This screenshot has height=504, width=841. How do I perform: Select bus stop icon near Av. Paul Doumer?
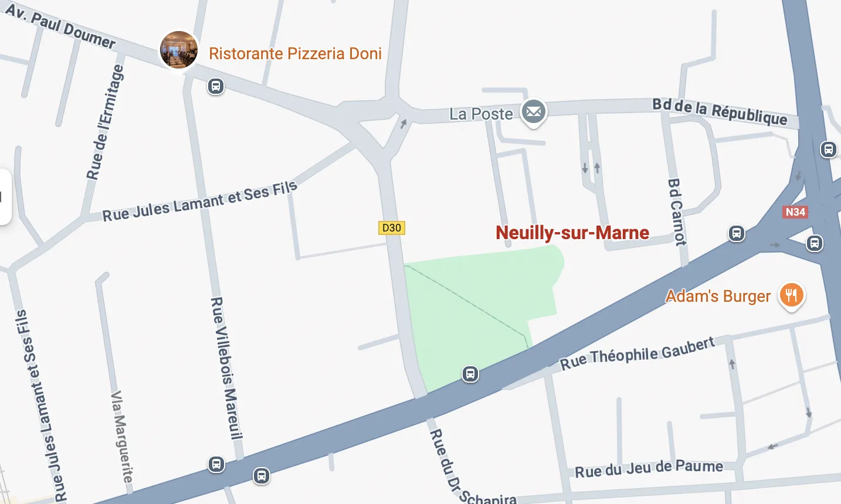pos(216,87)
